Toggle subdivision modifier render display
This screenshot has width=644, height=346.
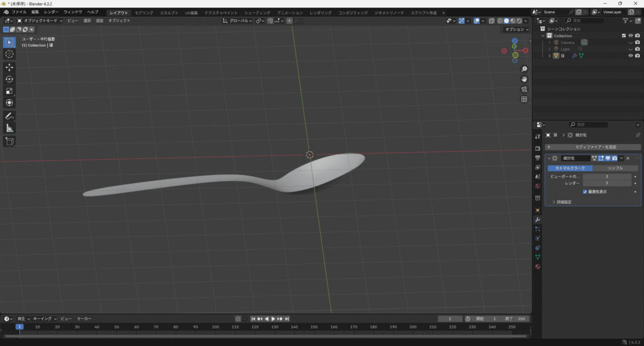click(614, 158)
